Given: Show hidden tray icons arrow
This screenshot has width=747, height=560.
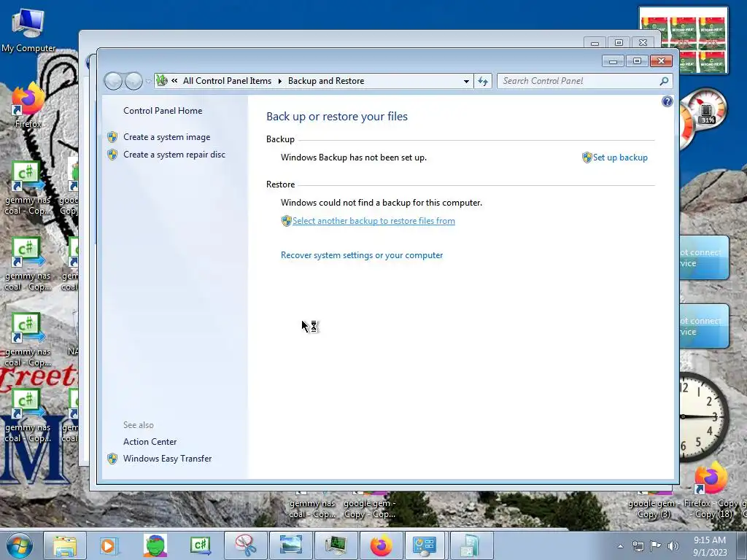Looking at the screenshot, I should (x=620, y=546).
